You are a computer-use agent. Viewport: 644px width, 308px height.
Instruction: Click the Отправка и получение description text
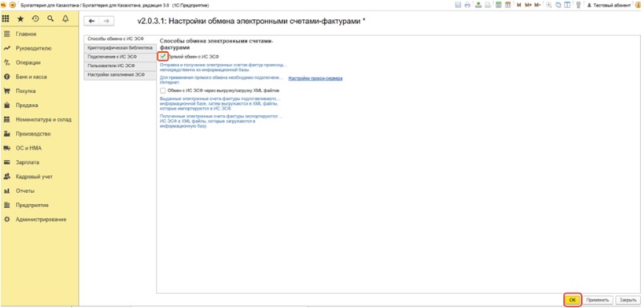[224, 67]
